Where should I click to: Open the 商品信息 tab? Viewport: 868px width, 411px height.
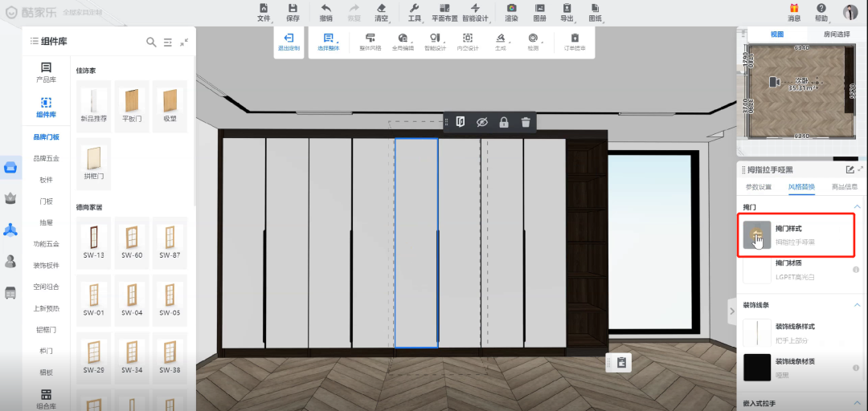pos(844,187)
